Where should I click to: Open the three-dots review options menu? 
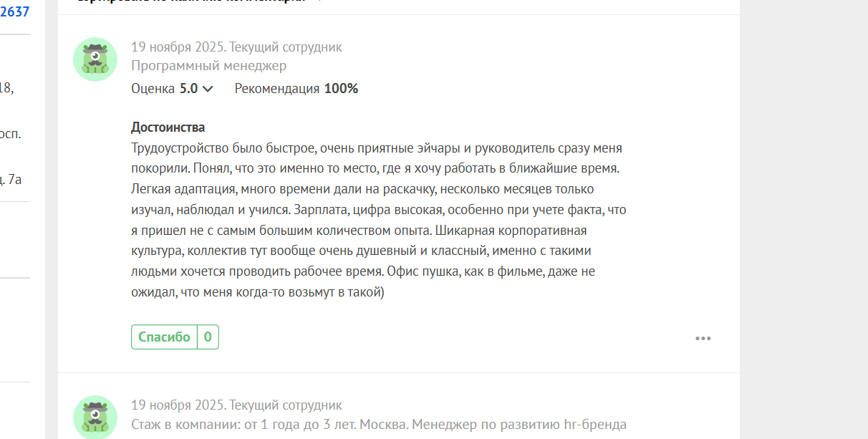tap(703, 338)
